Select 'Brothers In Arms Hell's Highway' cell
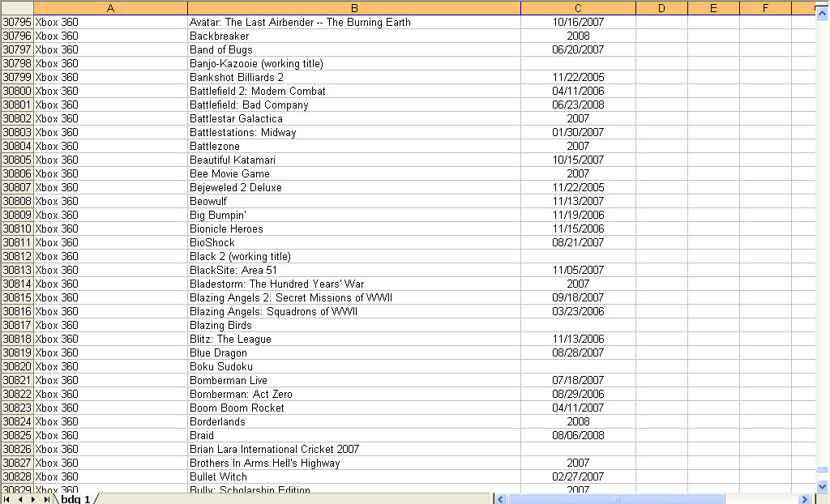This screenshot has height=504, width=830. click(x=354, y=463)
